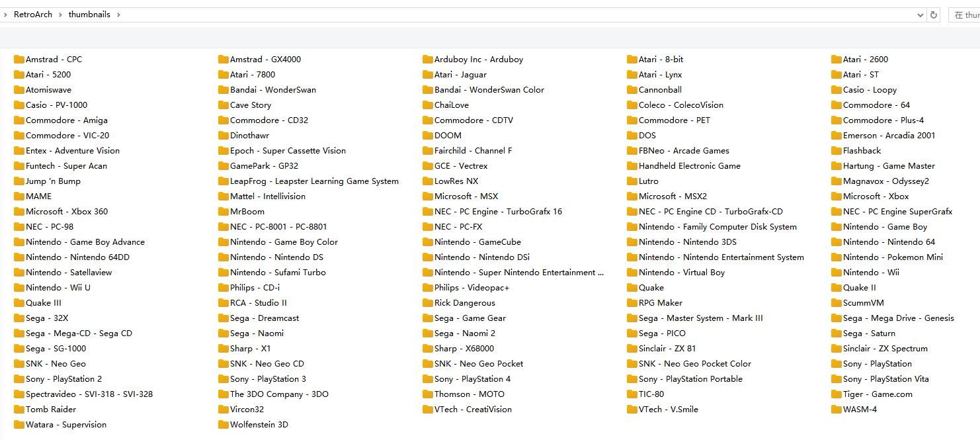The height and width of the screenshot is (440, 980).
Task: Click the GCE - Vectrex folder icon
Action: pyautogui.click(x=427, y=166)
